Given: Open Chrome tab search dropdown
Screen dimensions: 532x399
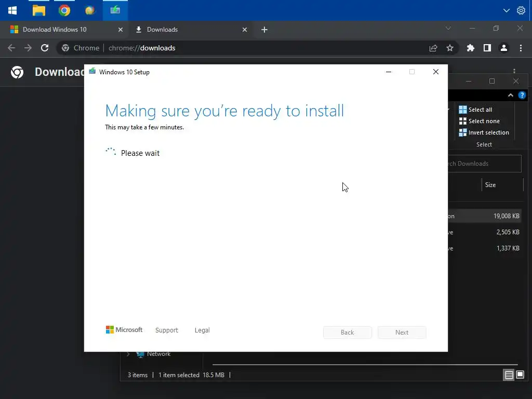Looking at the screenshot, I should [x=448, y=28].
